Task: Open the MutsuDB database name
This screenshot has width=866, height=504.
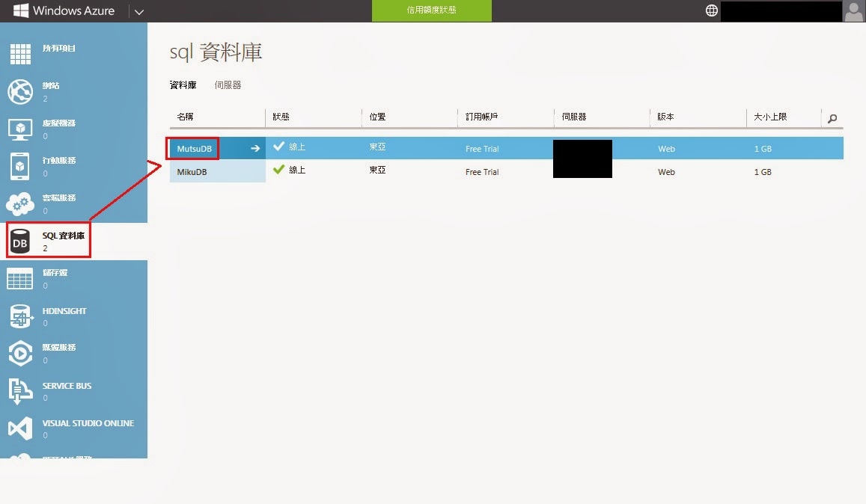Action: click(x=195, y=149)
